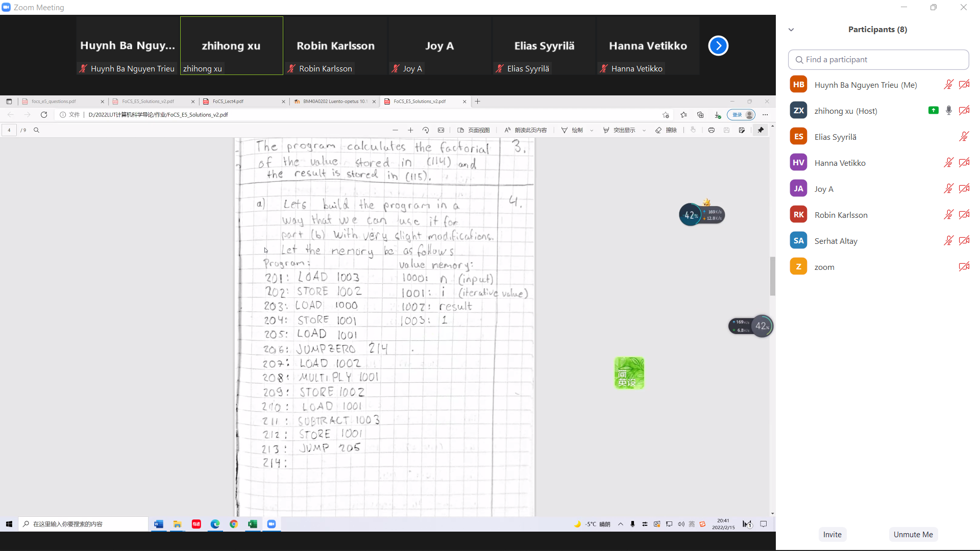Toggle Elias Syyrilä's muted microphone icon
This screenshot has width=980, height=551.
pyautogui.click(x=964, y=137)
